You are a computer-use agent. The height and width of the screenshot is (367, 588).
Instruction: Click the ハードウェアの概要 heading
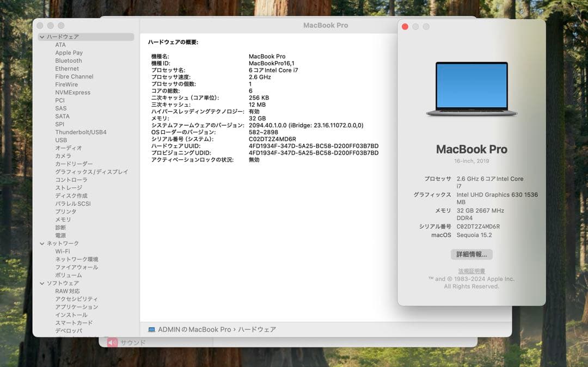tap(173, 42)
